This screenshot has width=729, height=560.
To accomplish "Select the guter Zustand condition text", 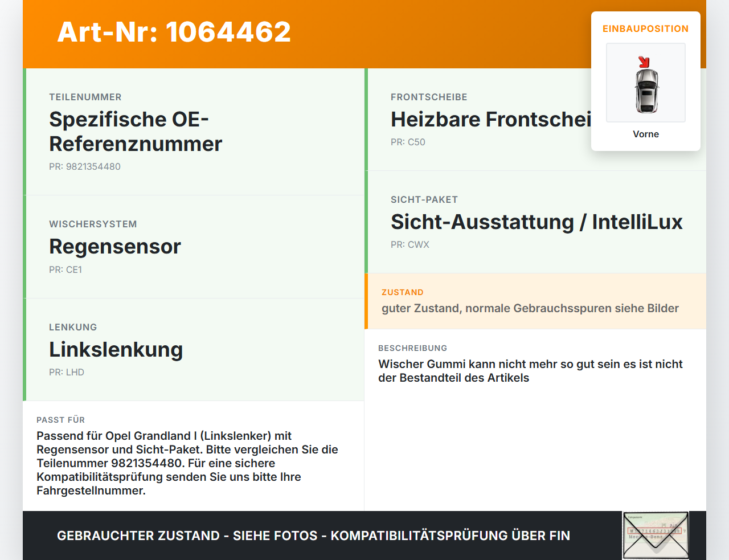I will pos(530,308).
